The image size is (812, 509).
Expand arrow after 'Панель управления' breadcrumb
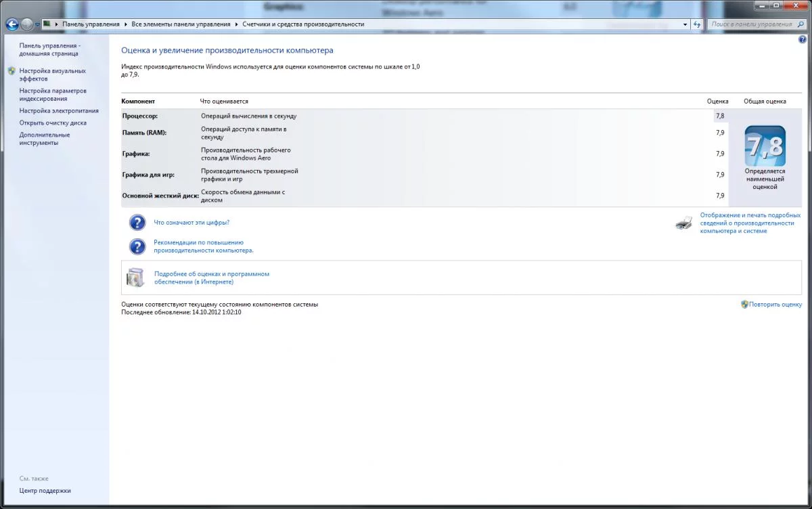tap(126, 24)
